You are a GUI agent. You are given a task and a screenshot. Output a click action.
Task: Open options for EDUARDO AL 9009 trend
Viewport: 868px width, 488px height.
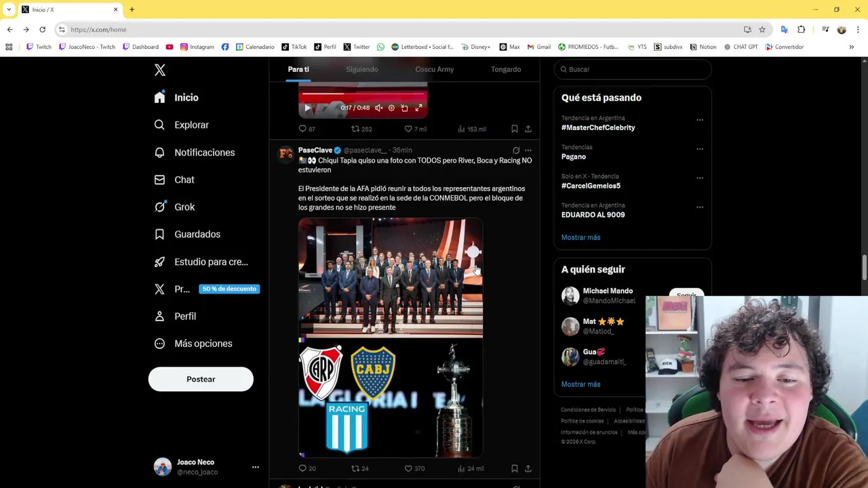[x=700, y=207]
